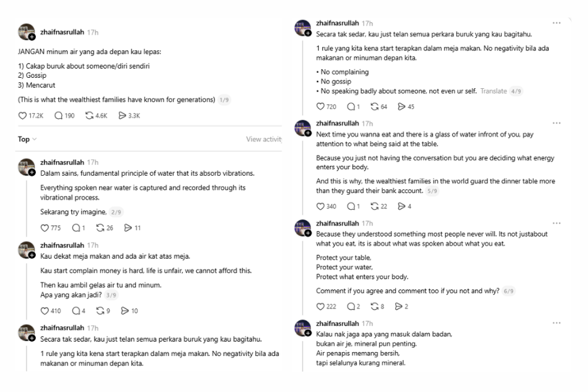
Task: Comment on the reply with 222 likes
Action: 351,306
